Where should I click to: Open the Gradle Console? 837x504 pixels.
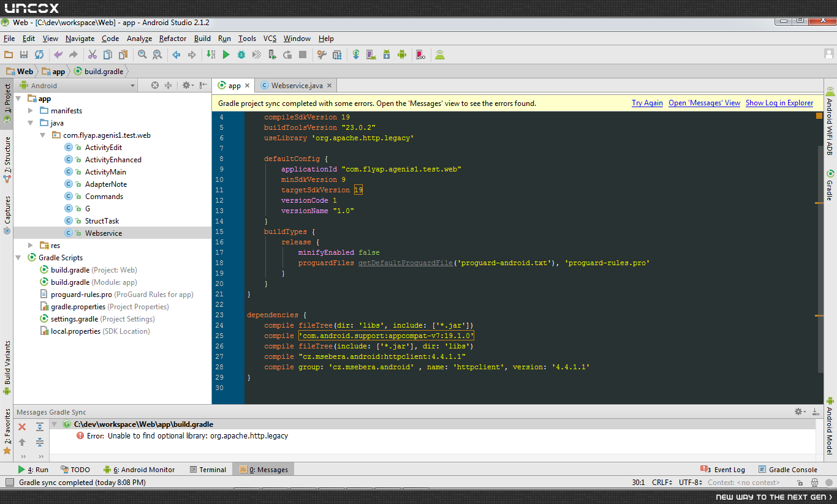pos(788,470)
